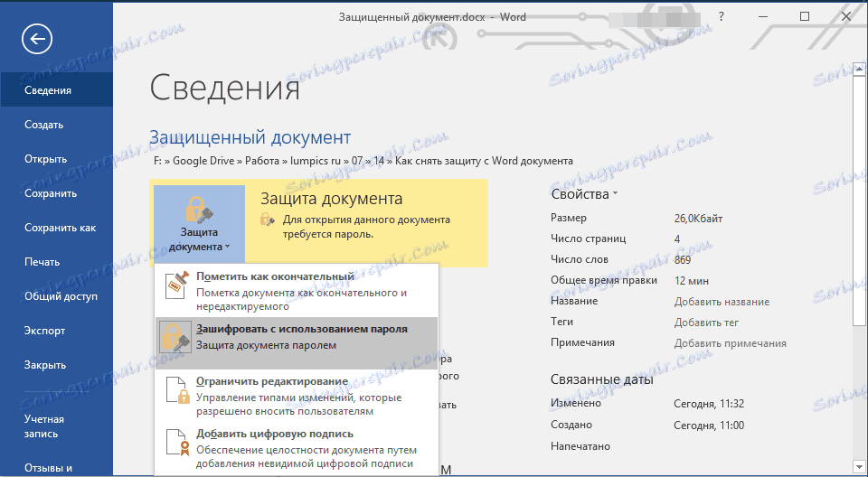Click the document folder path link
The width and height of the screenshot is (868, 477).
tap(363, 161)
